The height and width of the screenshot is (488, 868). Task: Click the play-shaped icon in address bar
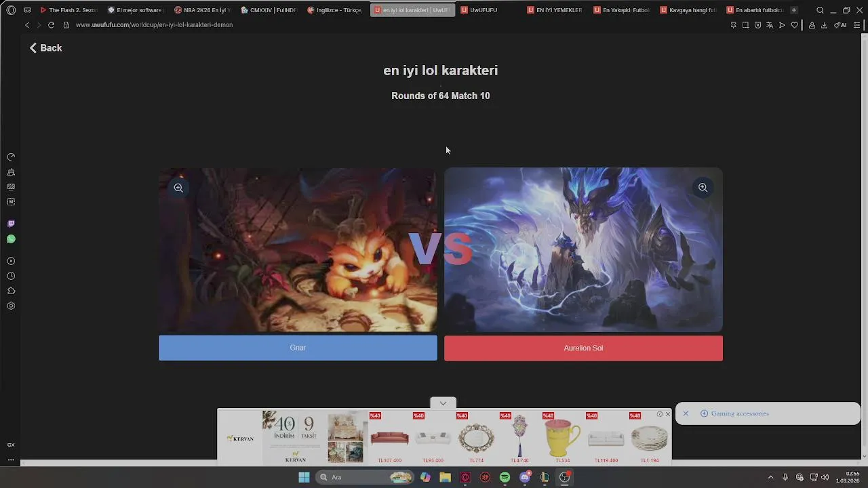(x=782, y=25)
